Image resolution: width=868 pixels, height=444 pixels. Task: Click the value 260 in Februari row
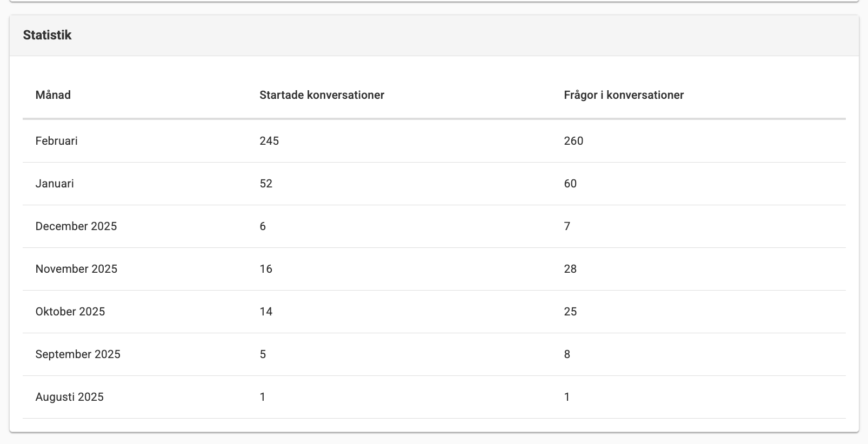[x=573, y=141]
